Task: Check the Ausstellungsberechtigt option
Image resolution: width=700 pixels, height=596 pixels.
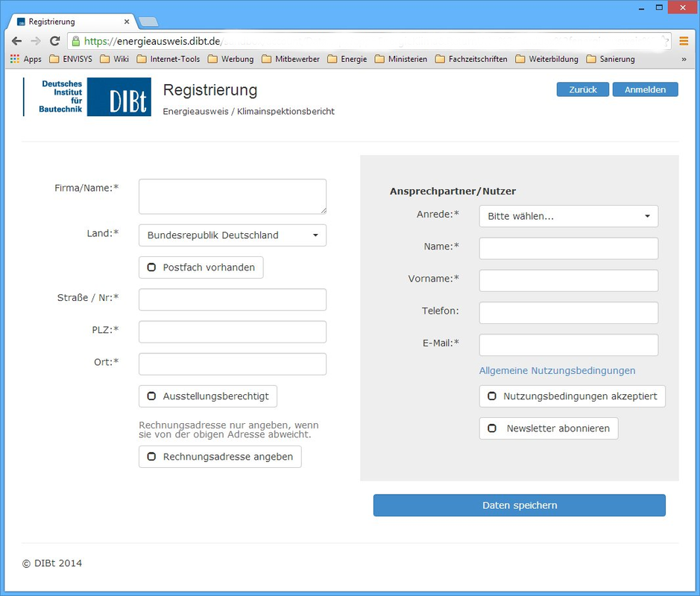Action: pos(151,396)
